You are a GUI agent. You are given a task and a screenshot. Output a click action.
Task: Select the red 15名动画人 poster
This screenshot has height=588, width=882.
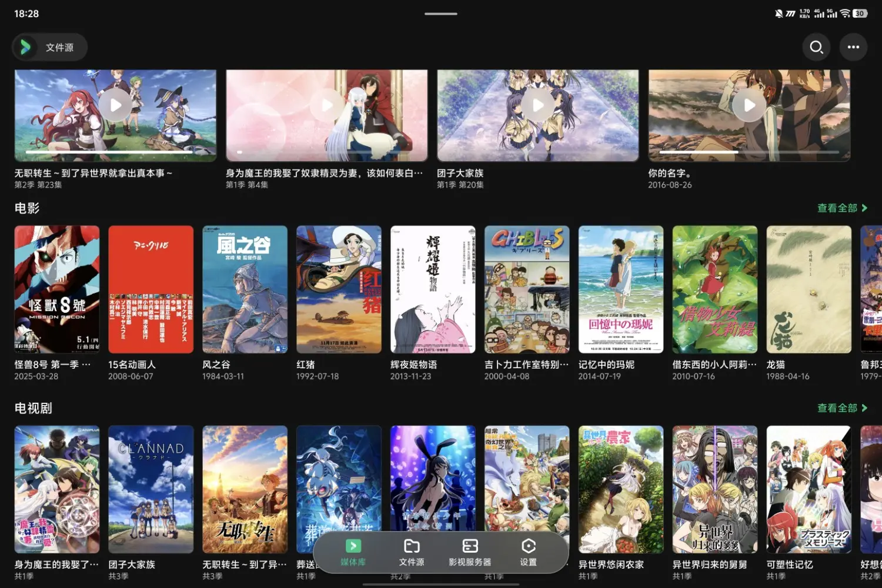pyautogui.click(x=151, y=289)
